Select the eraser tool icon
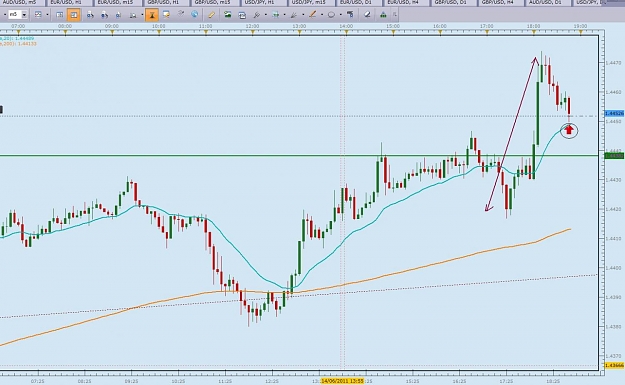 point(367,15)
